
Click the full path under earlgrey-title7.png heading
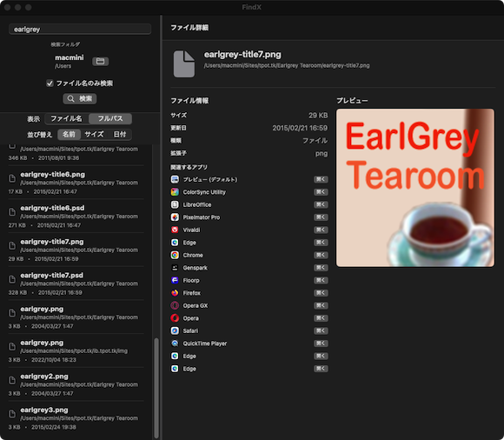click(x=287, y=65)
